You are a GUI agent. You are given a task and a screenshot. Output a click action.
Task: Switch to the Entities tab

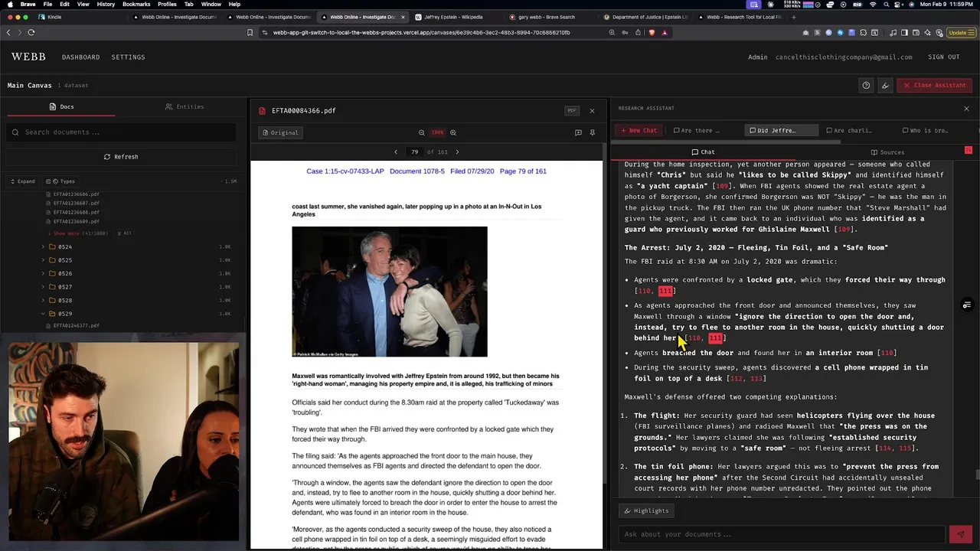point(185,106)
